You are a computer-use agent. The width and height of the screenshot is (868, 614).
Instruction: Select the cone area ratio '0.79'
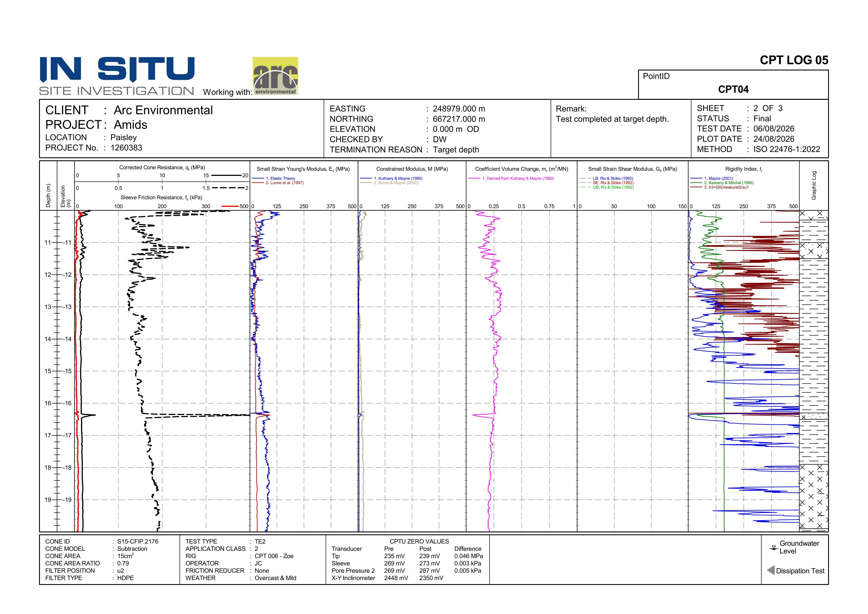click(123, 563)
